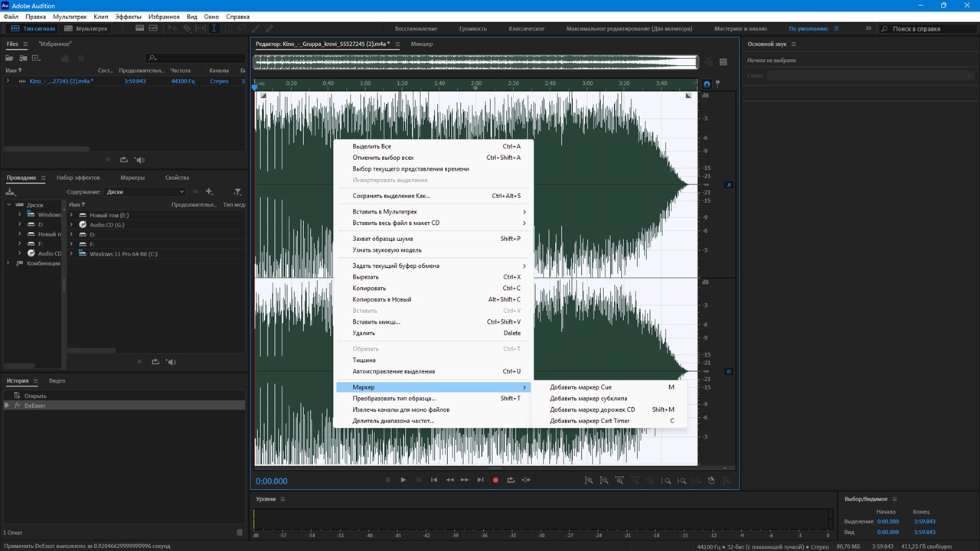Toggle loop playback in the transport controls

pos(511,480)
